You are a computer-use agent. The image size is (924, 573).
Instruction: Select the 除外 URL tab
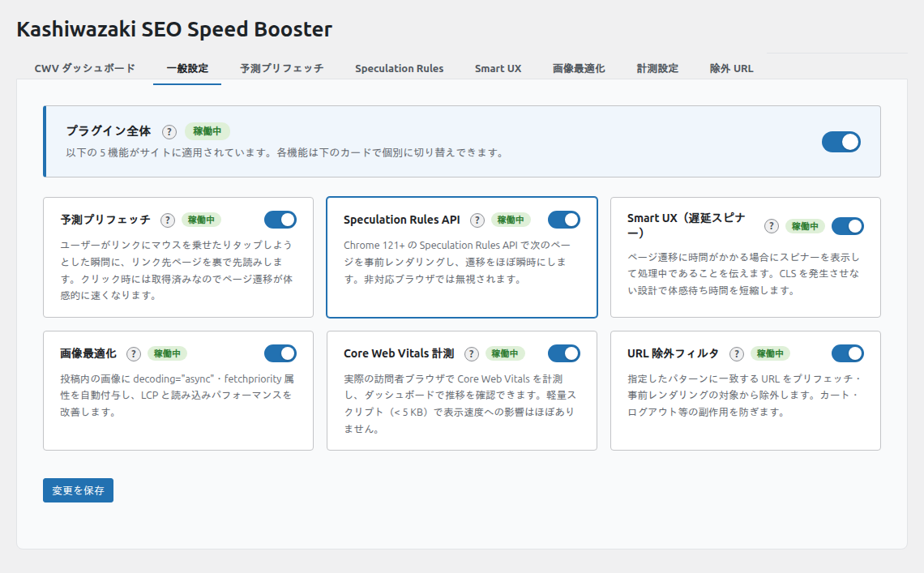tap(731, 68)
